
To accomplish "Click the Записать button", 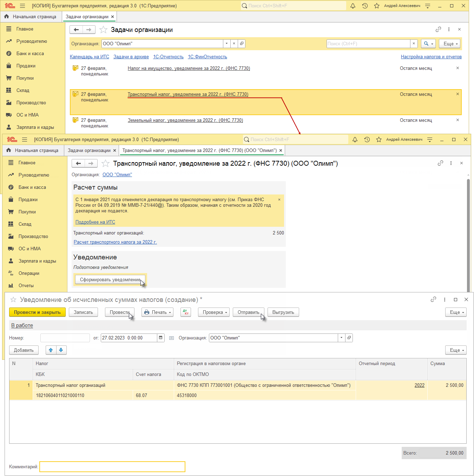I will pyautogui.click(x=83, y=312).
